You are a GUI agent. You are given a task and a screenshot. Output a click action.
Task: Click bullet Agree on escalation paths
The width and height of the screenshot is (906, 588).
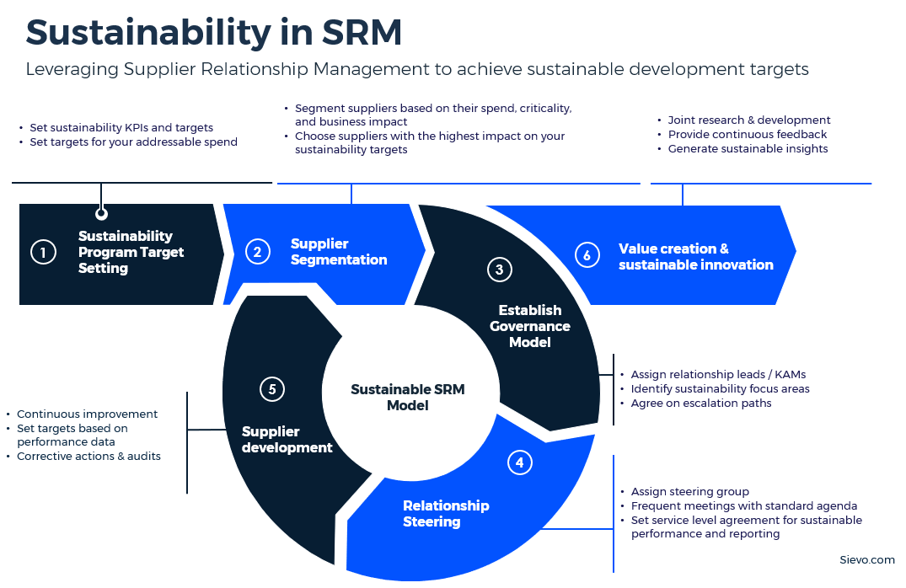701,404
